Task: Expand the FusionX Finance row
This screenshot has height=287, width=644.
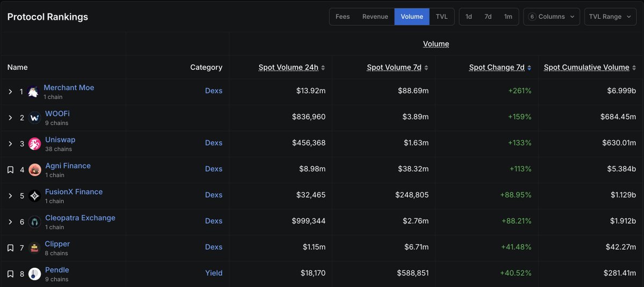Action: [x=11, y=196]
